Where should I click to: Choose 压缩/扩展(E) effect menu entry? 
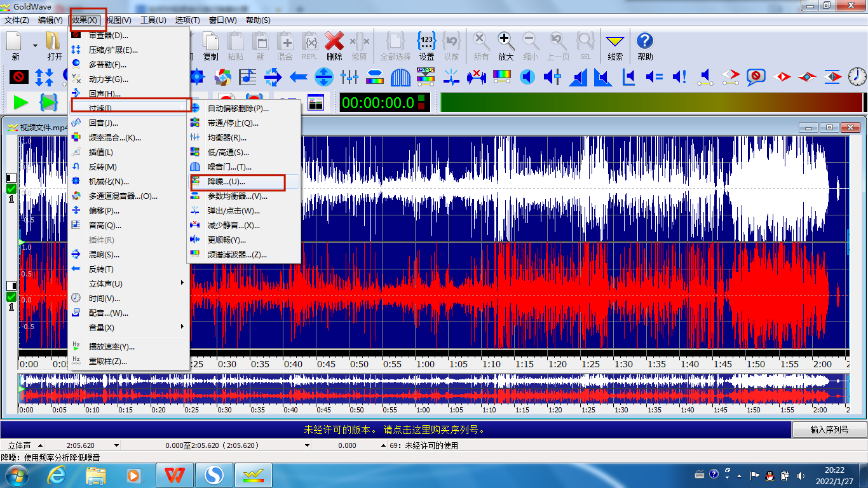[x=129, y=50]
